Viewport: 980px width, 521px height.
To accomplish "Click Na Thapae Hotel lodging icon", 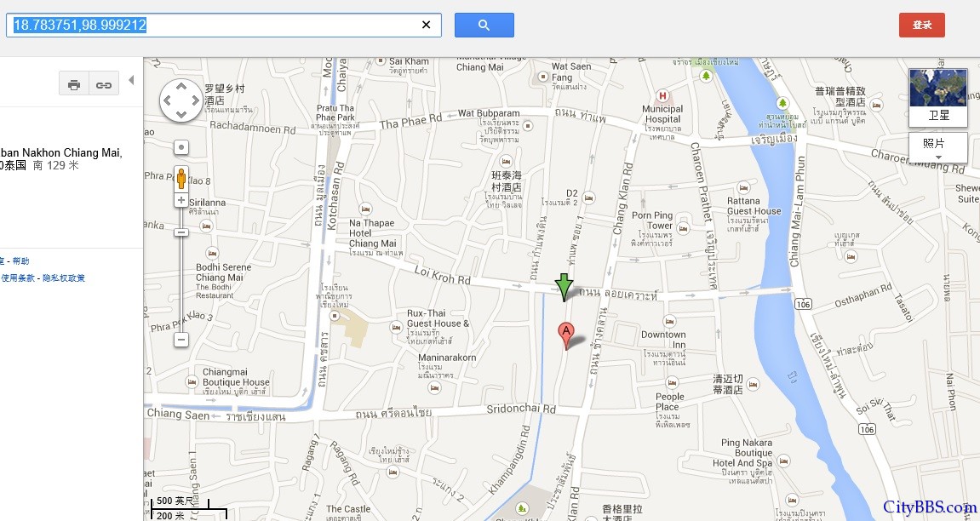I will click(365, 209).
